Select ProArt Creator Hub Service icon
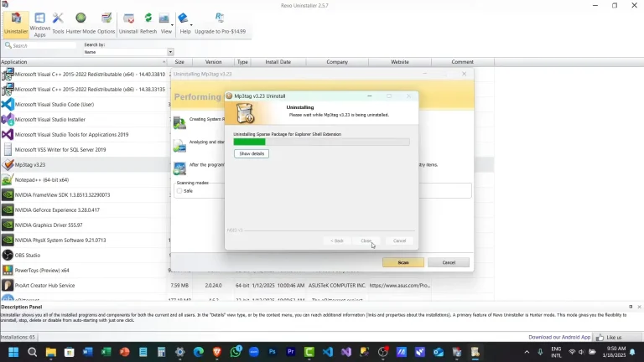This screenshot has width=644, height=362. tap(8, 285)
